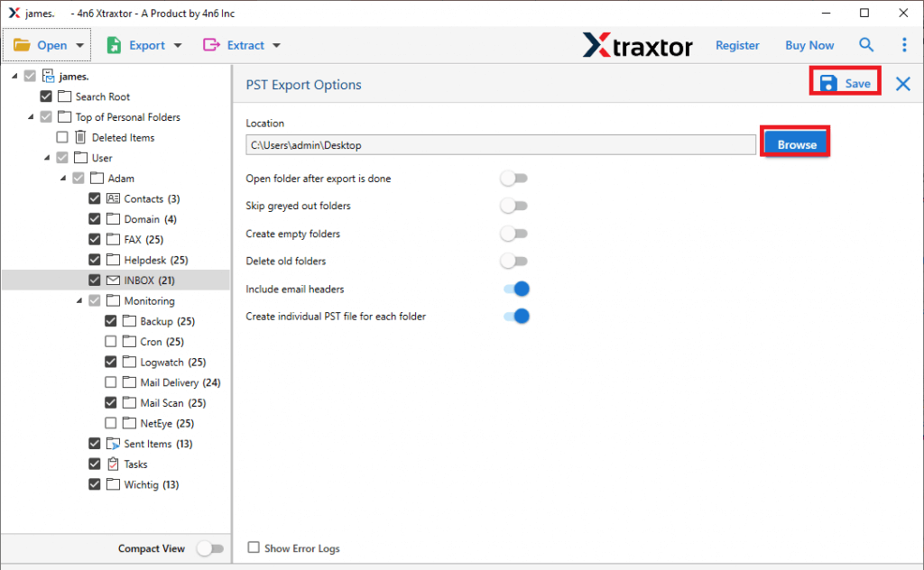Save the PST export settings
The width and height of the screenshot is (924, 570).
pyautogui.click(x=844, y=82)
